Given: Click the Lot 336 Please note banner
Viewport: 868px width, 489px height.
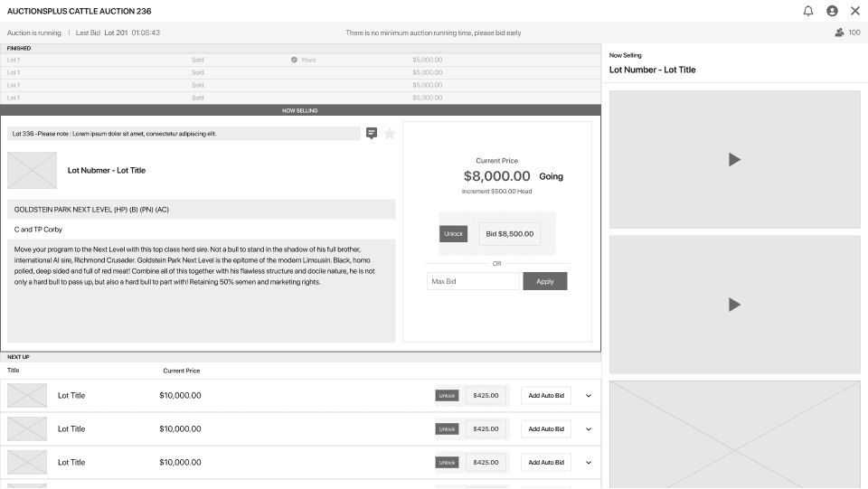Looking at the screenshot, I should 184,133.
